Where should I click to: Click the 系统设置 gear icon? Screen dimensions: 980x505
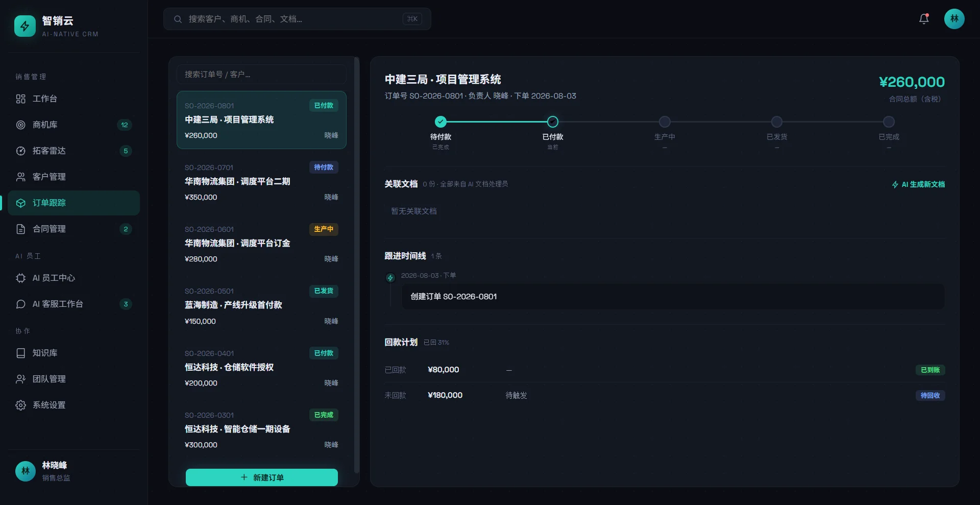[x=20, y=405]
